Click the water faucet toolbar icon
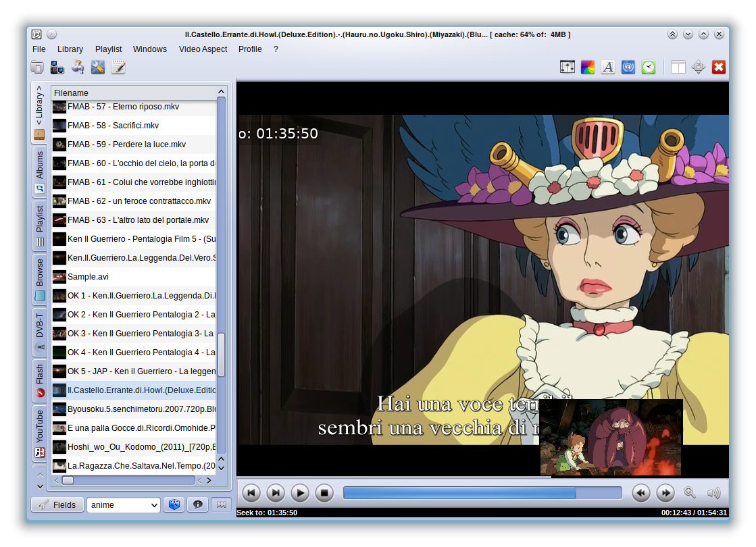The width and height of the screenshot is (756, 547). click(78, 67)
